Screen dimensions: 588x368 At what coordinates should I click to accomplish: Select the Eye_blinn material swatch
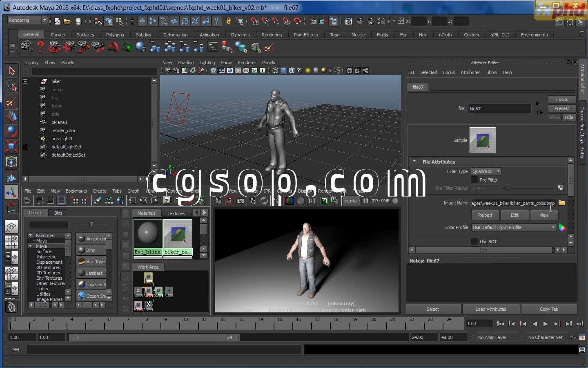(x=148, y=234)
